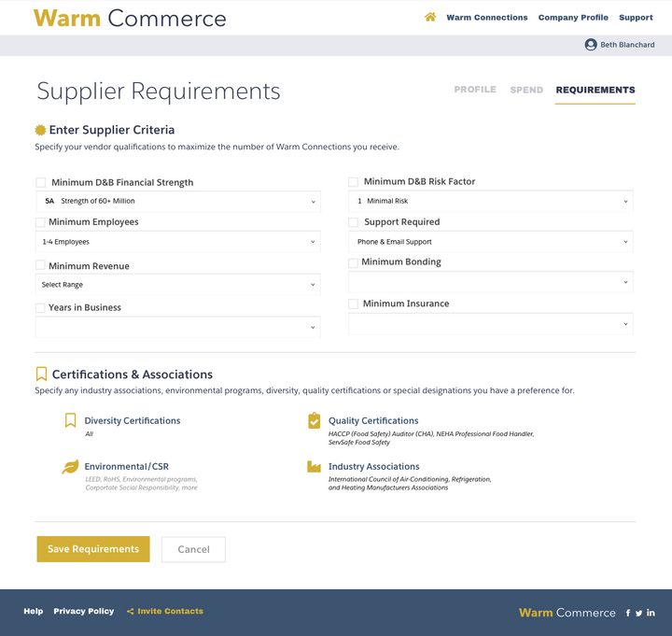Screen dimensions: 672x636
Task: Click Beth Blanchard user avatar icon
Action: [591, 45]
